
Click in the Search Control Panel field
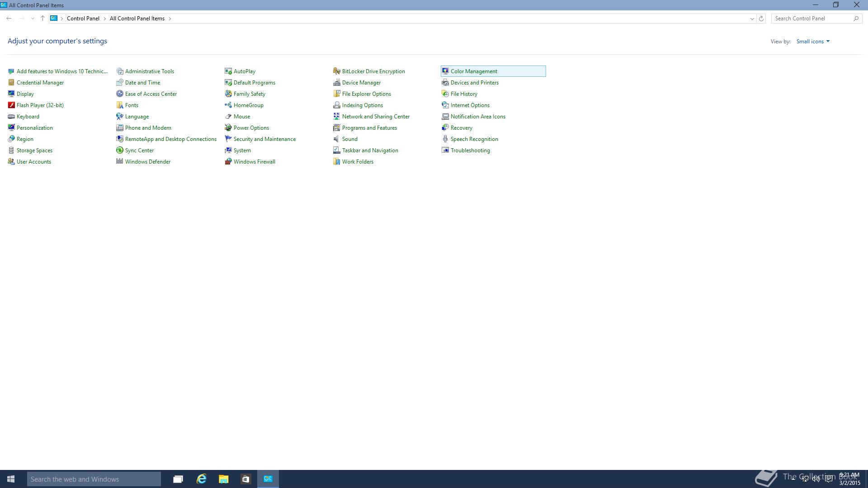[812, 19]
